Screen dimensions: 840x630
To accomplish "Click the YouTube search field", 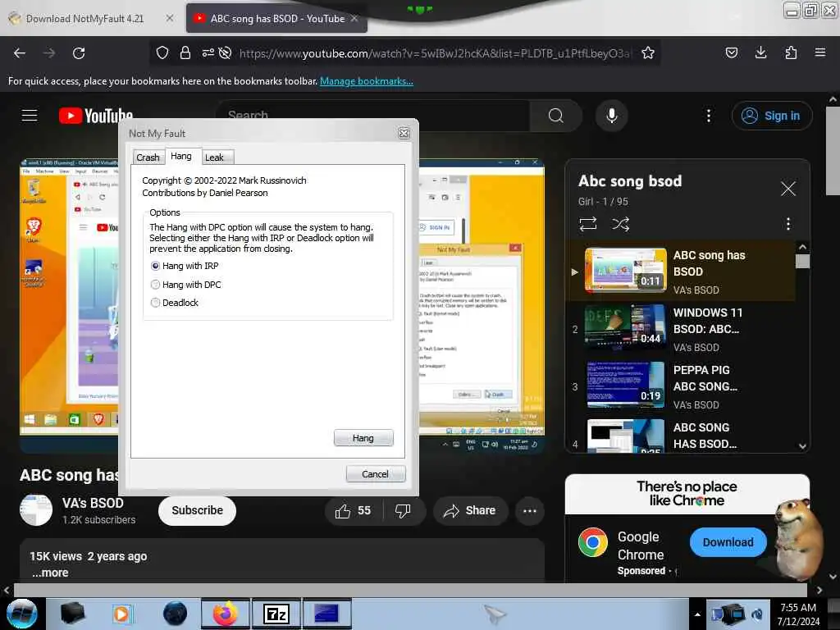I will point(374,115).
